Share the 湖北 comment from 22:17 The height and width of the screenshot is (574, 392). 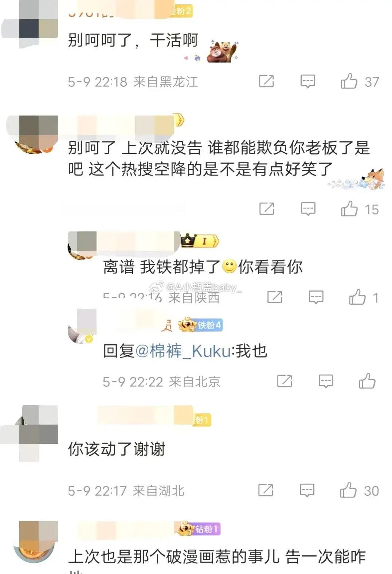pos(266,490)
